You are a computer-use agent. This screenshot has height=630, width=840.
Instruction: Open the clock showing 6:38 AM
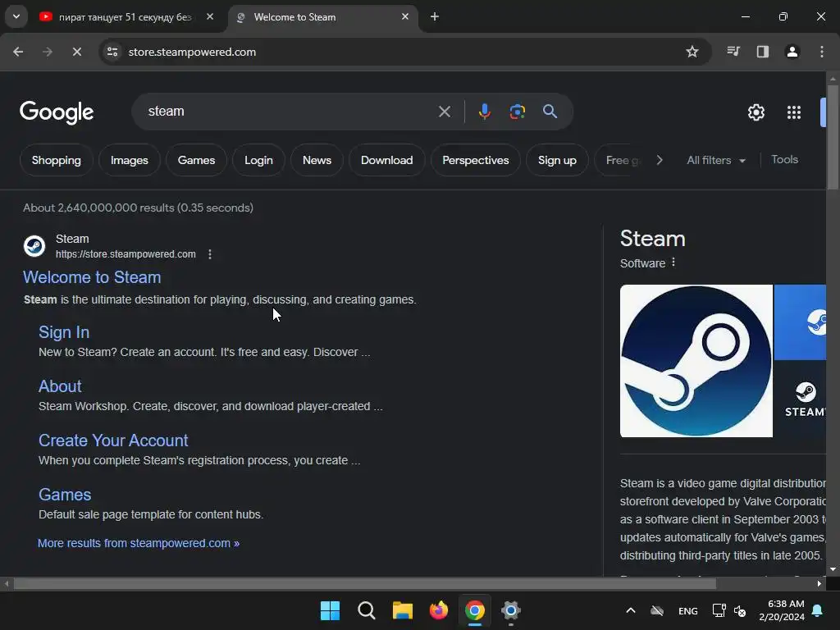(x=782, y=610)
